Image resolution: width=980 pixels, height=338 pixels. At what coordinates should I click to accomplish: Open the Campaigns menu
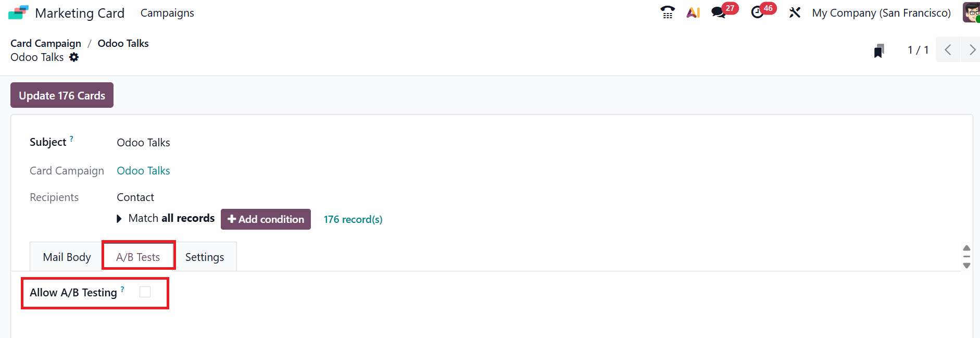[x=167, y=13]
